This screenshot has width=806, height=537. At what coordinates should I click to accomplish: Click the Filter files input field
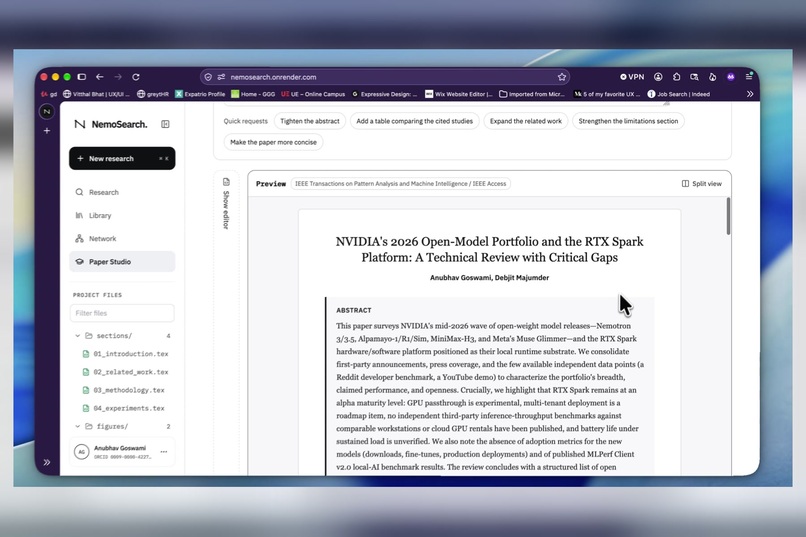click(122, 313)
